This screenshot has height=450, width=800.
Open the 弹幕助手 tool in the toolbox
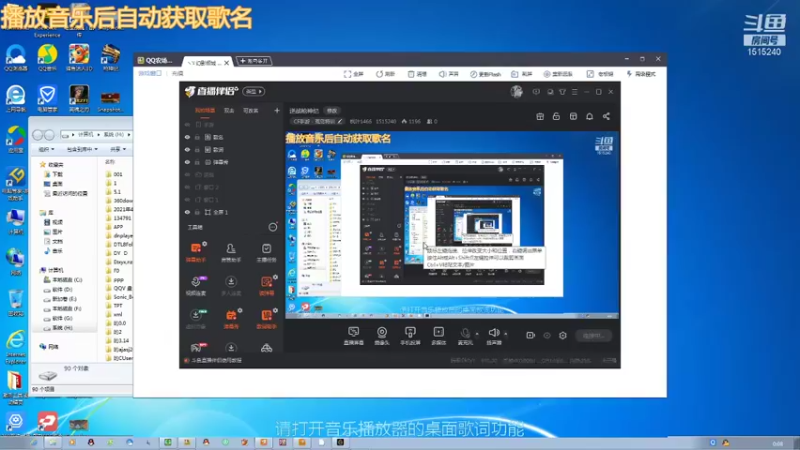coord(196,253)
